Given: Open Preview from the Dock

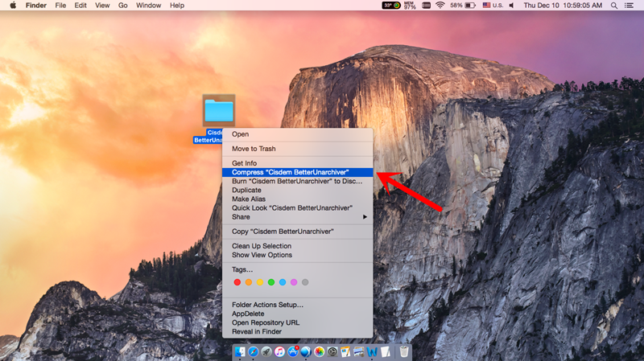Looking at the screenshot, I should (358, 351).
